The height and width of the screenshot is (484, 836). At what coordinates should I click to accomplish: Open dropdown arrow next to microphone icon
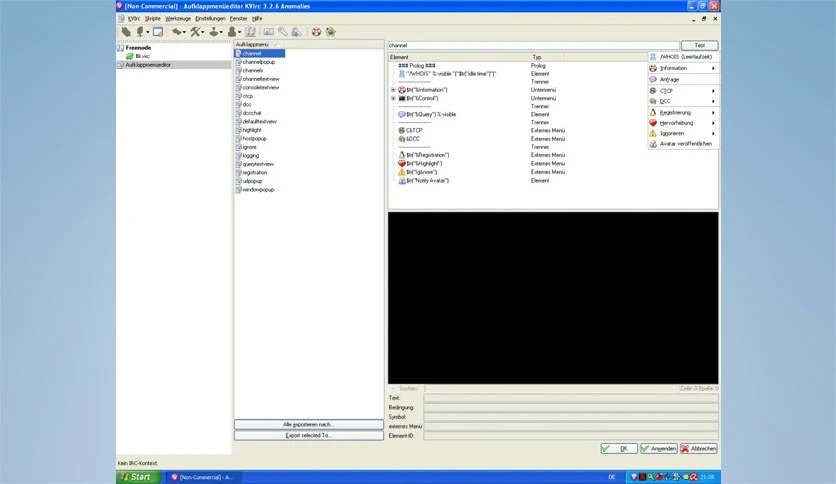[147, 33]
